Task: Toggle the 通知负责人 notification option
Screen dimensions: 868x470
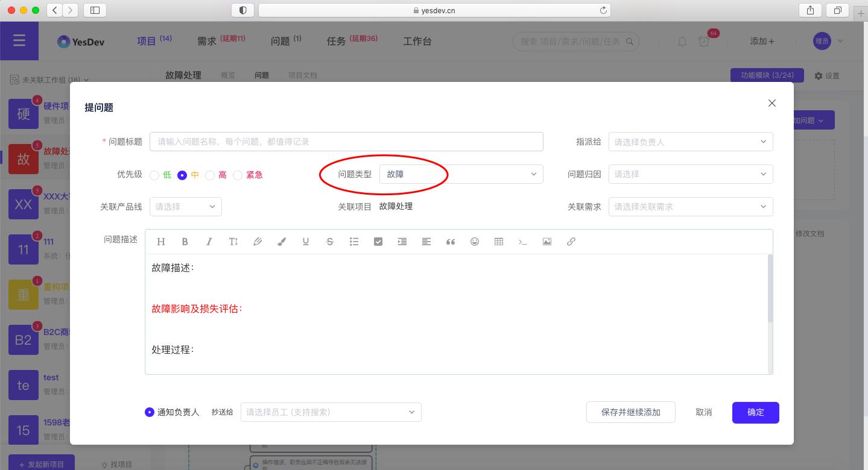Action: click(x=150, y=412)
